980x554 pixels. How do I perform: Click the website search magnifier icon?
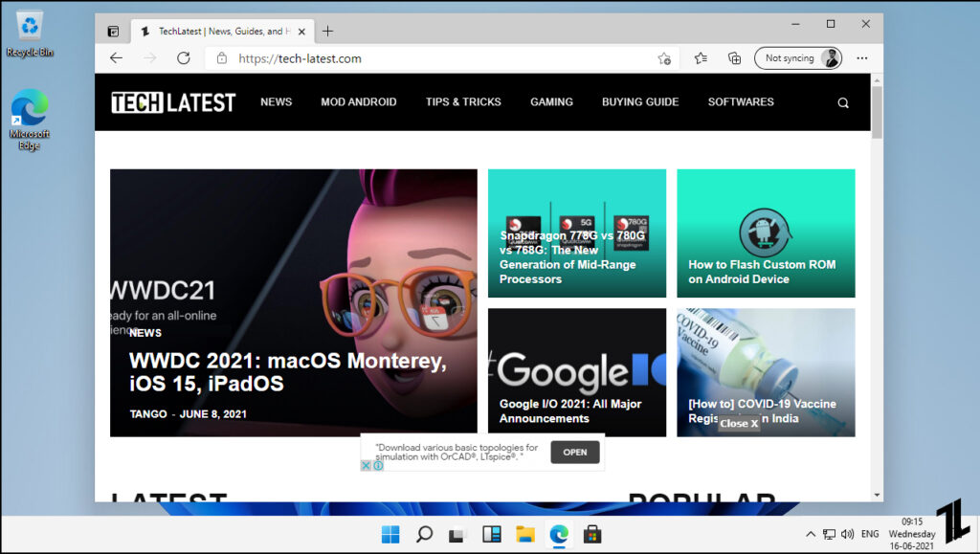point(843,103)
